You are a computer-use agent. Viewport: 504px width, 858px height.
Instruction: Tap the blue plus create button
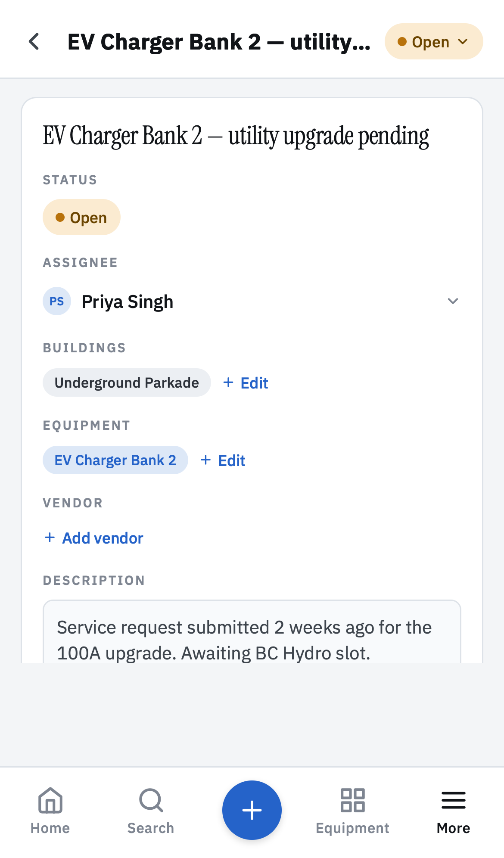point(252,810)
